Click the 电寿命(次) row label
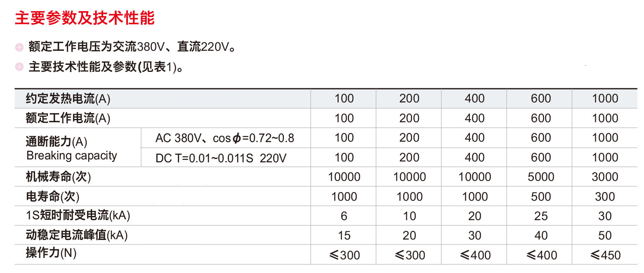The image size is (644, 273). pos(52,197)
